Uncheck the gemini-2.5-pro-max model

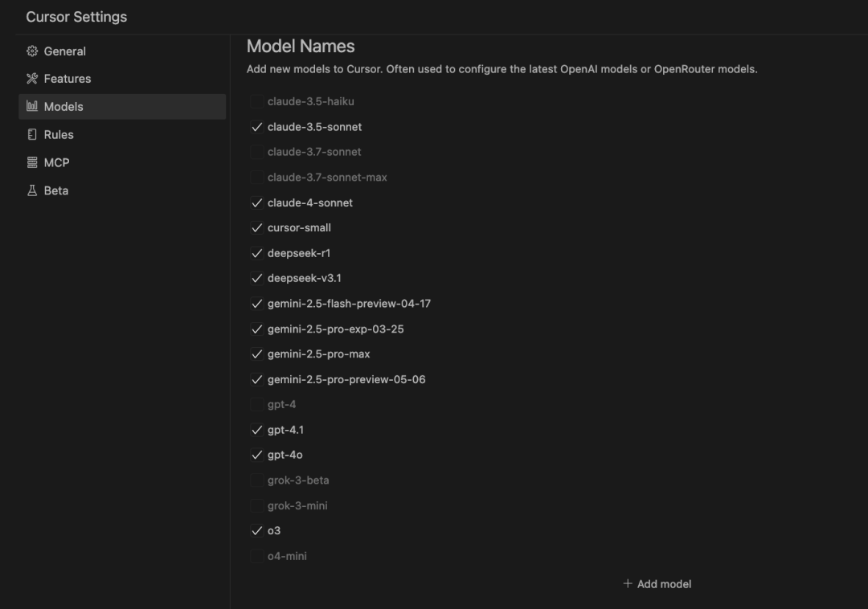pyautogui.click(x=256, y=354)
